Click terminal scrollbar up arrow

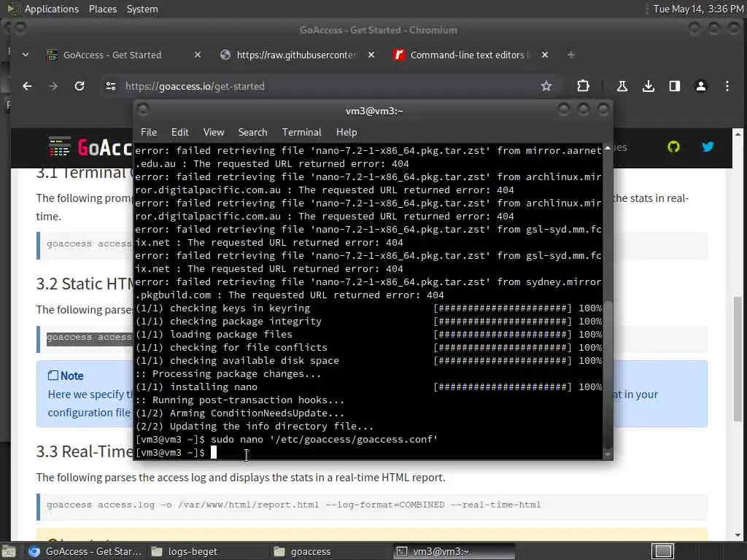[608, 149]
